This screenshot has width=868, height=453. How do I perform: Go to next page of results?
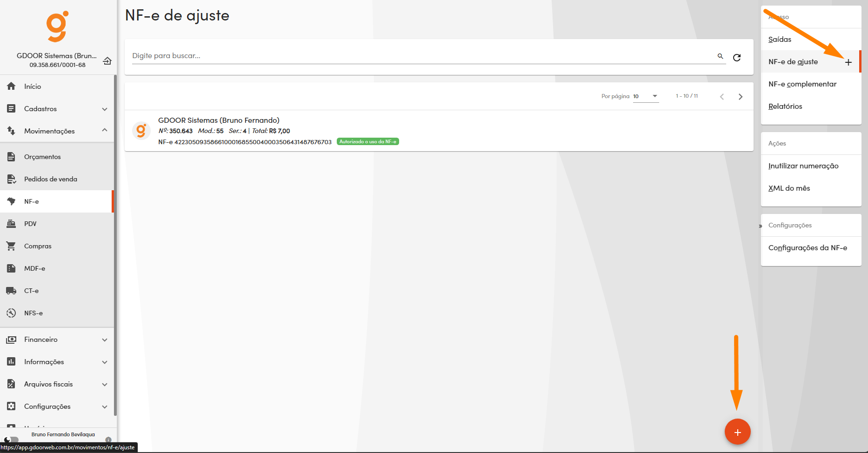coord(740,97)
